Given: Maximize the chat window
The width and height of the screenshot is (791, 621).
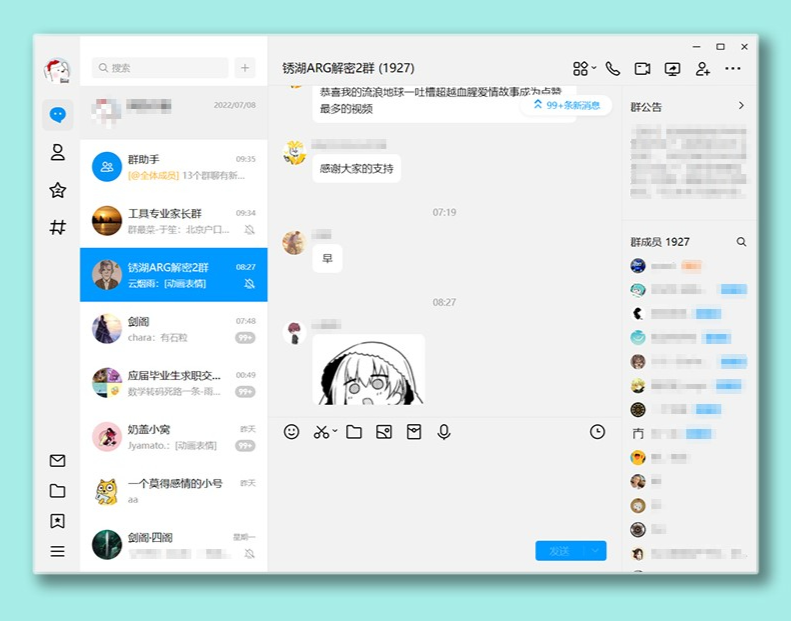Looking at the screenshot, I should pos(720,46).
